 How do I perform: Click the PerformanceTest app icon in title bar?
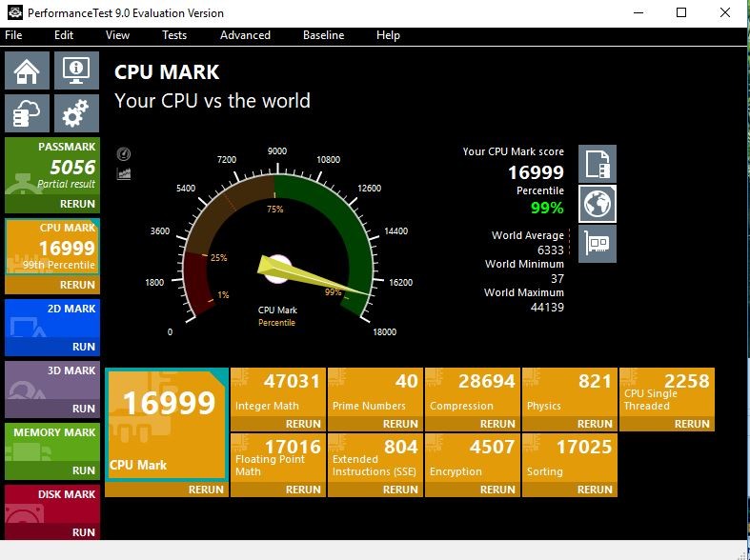pyautogui.click(x=15, y=12)
